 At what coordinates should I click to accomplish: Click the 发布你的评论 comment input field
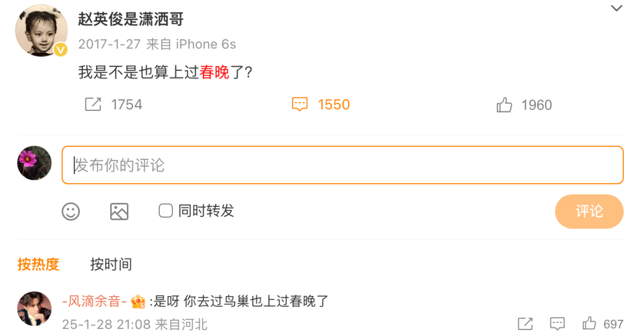coord(342,165)
